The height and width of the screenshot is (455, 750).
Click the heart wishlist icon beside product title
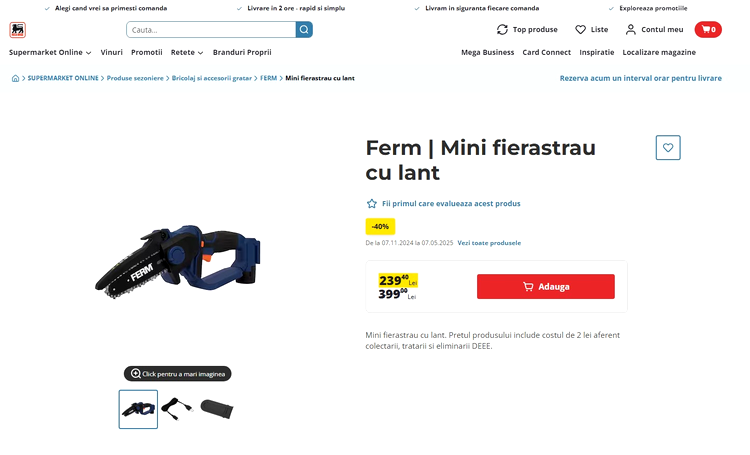[x=668, y=148]
